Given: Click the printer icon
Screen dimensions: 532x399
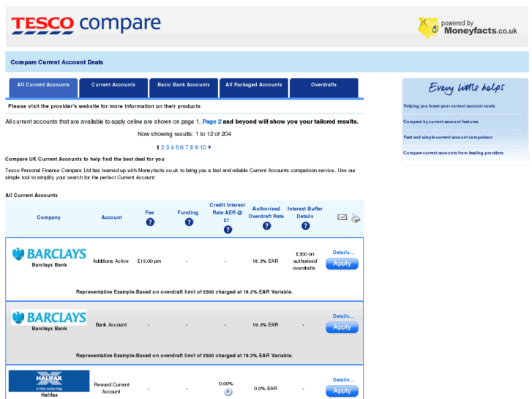Looking at the screenshot, I should click(356, 217).
